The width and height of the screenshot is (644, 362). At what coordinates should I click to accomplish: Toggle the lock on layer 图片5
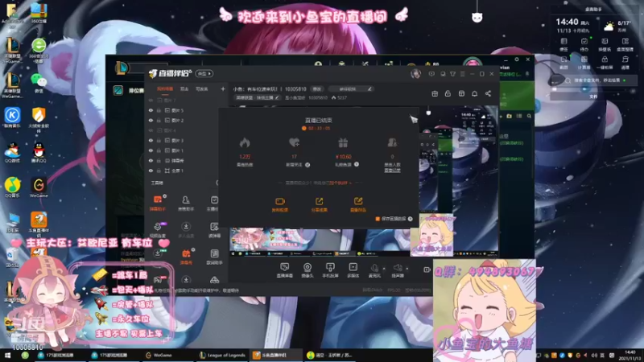(159, 110)
